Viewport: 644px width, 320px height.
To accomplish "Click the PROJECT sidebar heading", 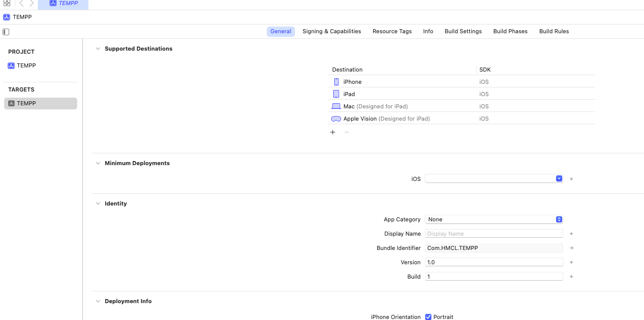I will [21, 52].
